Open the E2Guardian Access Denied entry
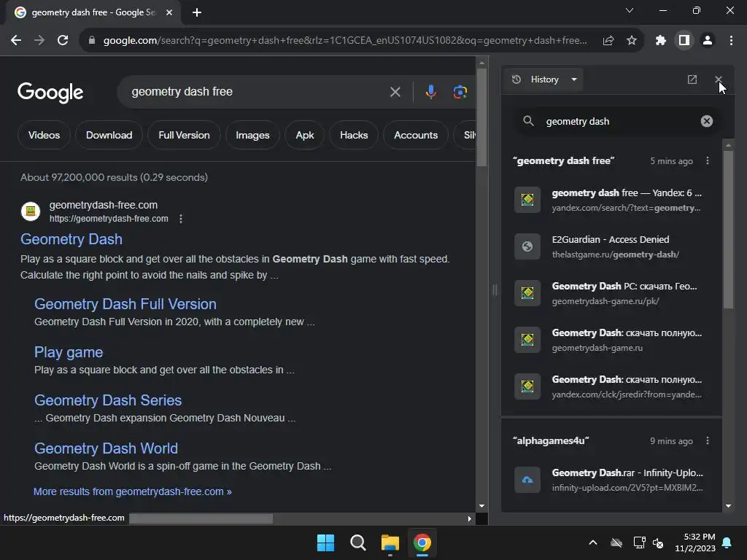Screen dimensions: 747x560 [612, 246]
